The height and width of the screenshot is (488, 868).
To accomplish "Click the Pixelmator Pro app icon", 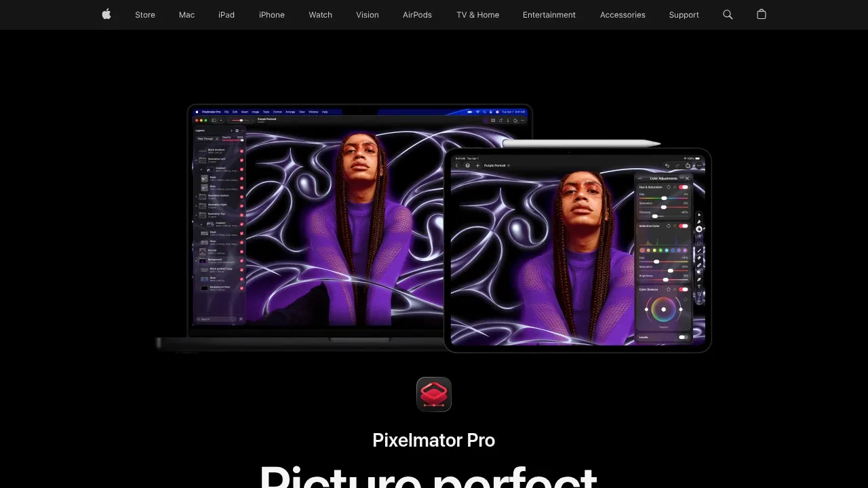I will [434, 394].
